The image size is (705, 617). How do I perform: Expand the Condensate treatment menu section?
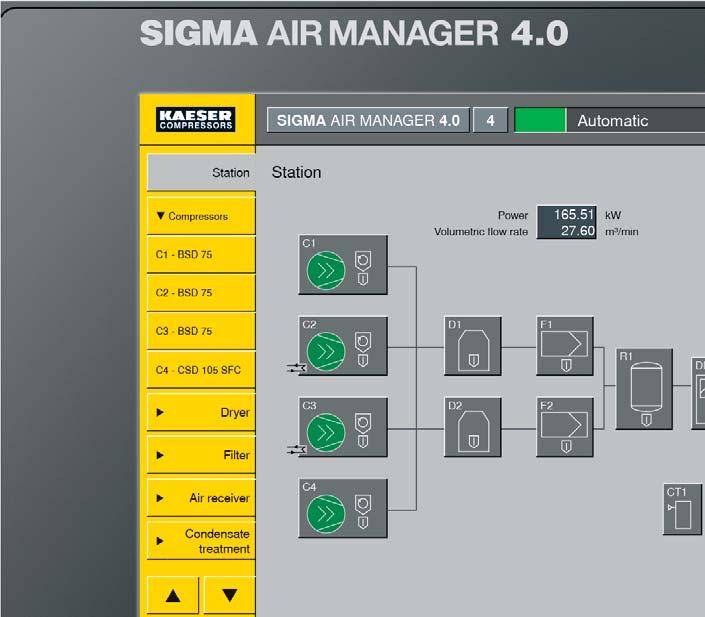tap(201, 541)
